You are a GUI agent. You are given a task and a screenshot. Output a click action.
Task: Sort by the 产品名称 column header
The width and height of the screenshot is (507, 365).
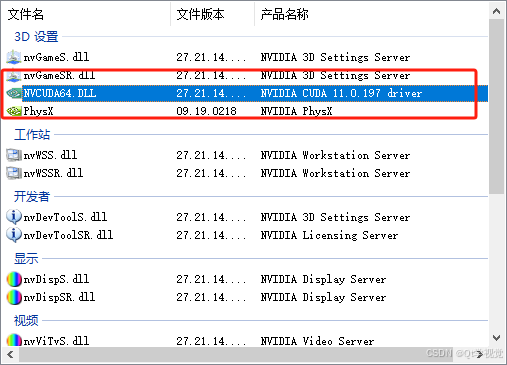284,14
